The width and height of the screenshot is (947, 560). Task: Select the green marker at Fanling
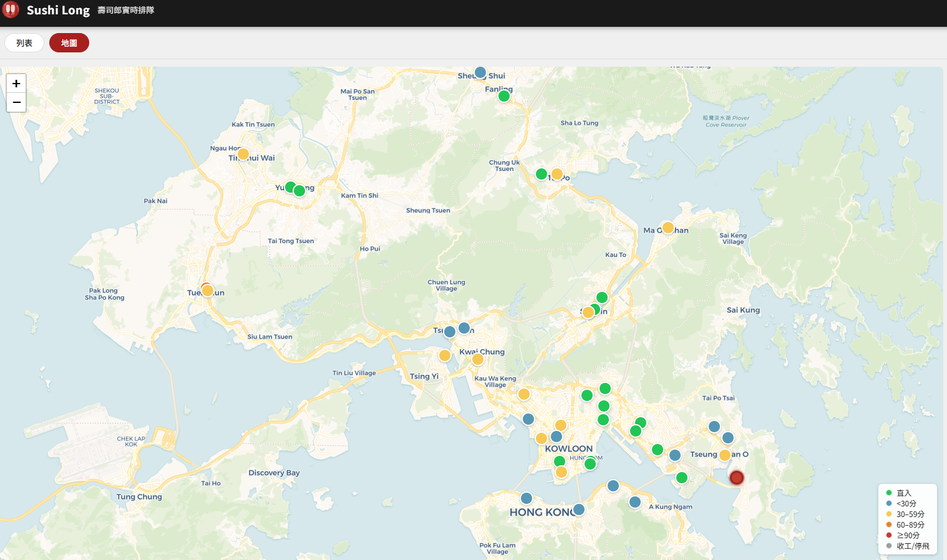coord(504,96)
